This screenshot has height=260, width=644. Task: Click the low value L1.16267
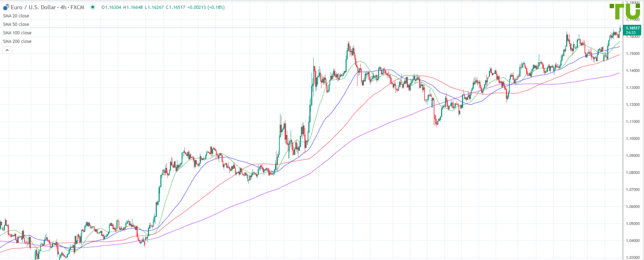click(154, 7)
